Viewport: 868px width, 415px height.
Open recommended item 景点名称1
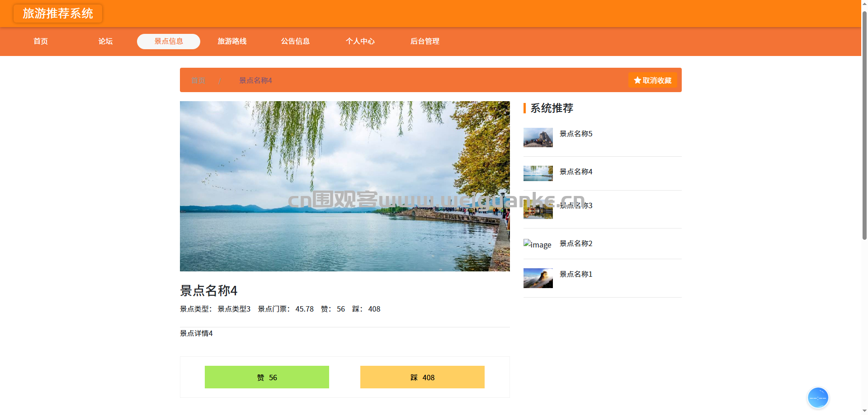click(576, 274)
